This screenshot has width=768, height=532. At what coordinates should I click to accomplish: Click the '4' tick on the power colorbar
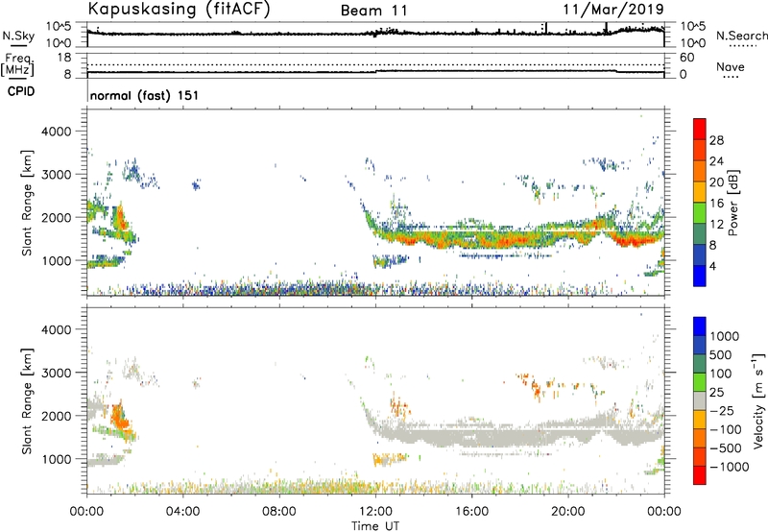(712, 266)
